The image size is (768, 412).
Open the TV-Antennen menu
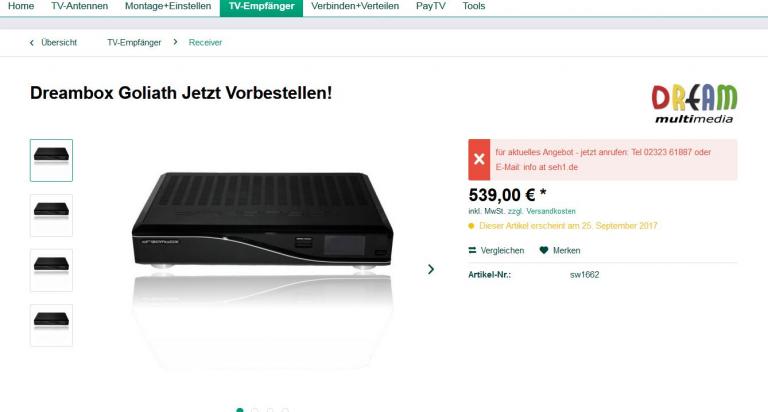79,6
